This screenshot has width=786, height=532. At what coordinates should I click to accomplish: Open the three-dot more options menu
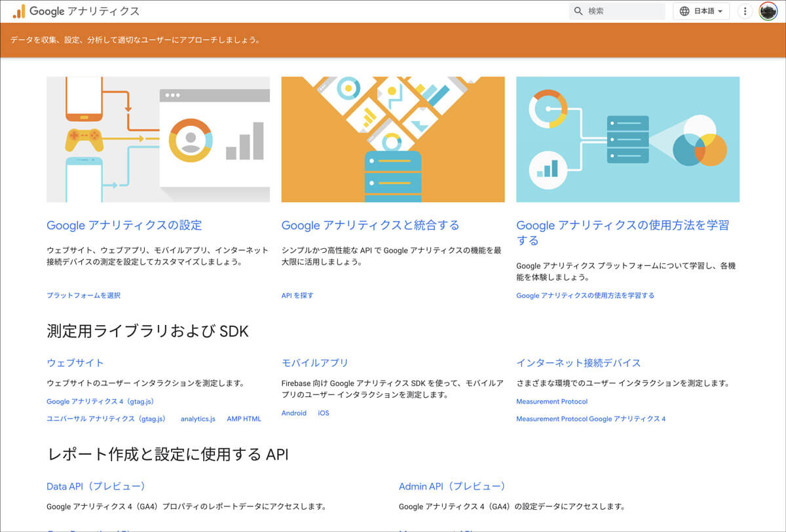[x=745, y=11]
